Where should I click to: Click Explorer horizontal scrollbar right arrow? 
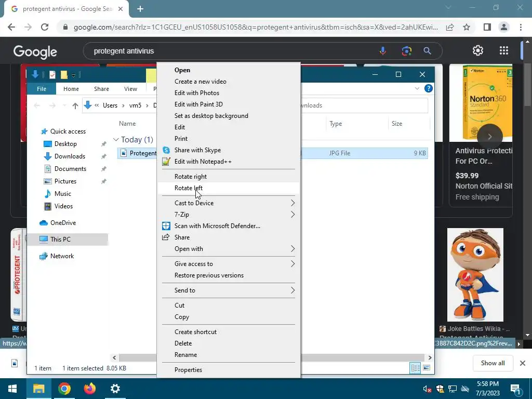coord(430,357)
